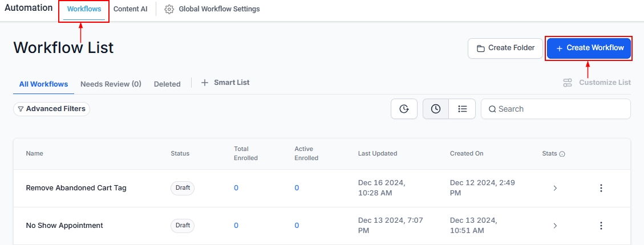Switch to the Content AI tab
The image size is (644, 245).
(x=130, y=10)
